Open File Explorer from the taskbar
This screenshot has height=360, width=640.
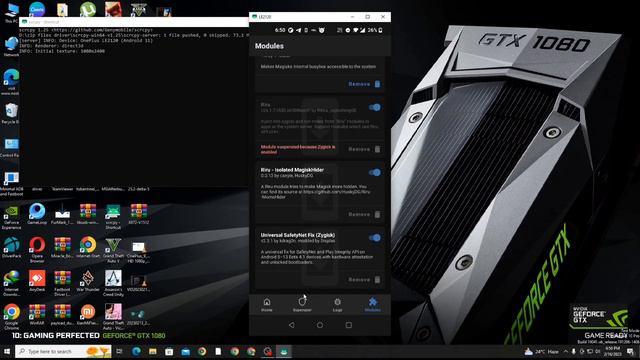pos(153,351)
